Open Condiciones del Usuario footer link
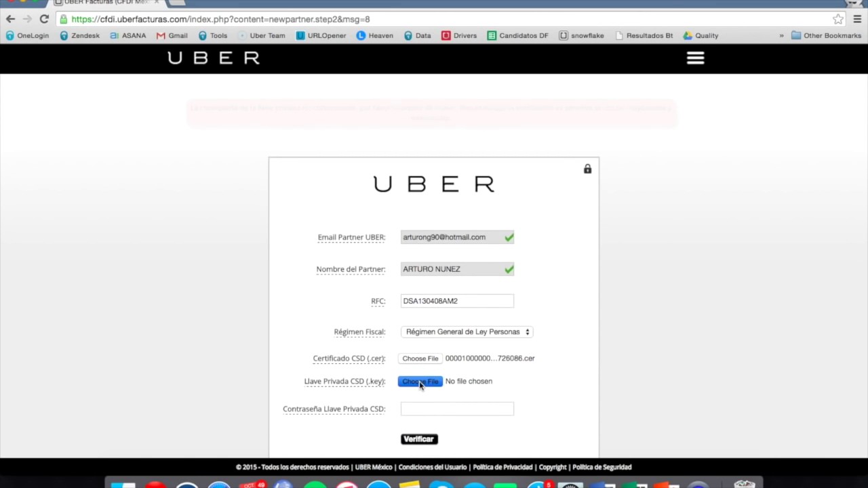868x488 pixels. tap(433, 467)
